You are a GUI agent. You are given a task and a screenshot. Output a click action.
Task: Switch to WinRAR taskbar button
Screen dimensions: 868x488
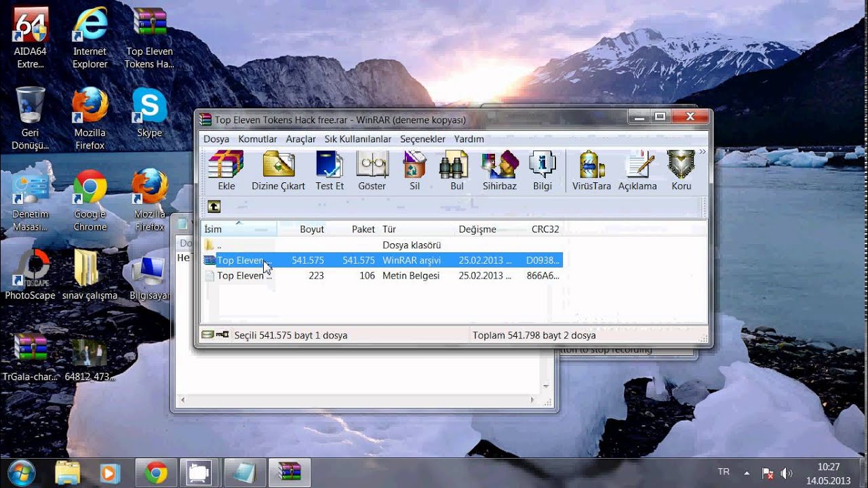point(290,472)
